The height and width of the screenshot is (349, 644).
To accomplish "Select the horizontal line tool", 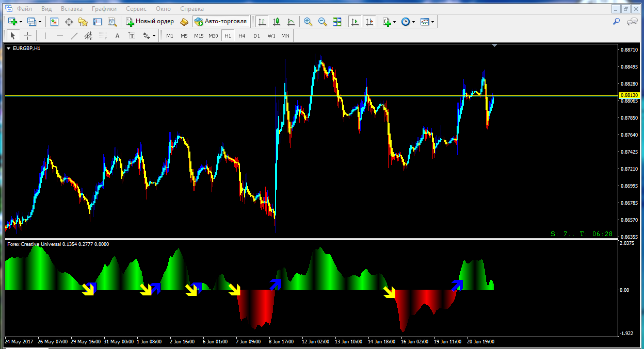I will 60,36.
